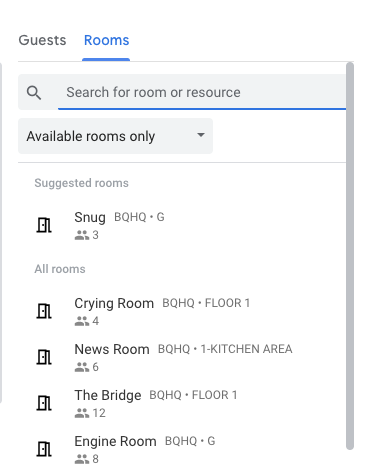Focus the Search for room or resource field
The width and height of the screenshot is (370, 468).
(202, 92)
